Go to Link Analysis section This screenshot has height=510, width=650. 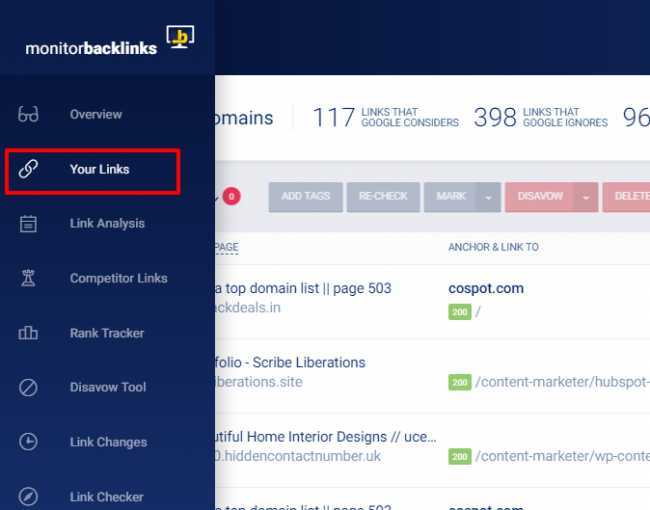click(x=107, y=223)
